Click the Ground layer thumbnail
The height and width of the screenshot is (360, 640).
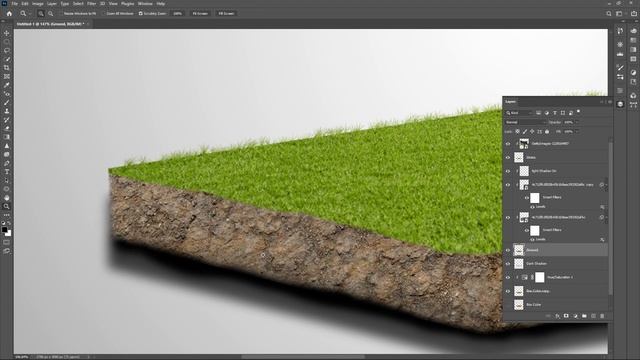pyautogui.click(x=519, y=250)
